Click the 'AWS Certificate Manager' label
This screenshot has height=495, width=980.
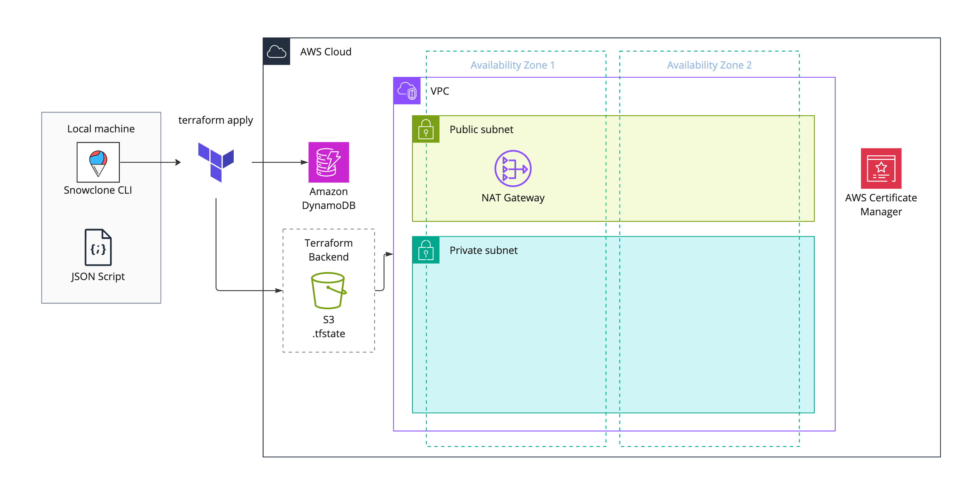tap(881, 205)
